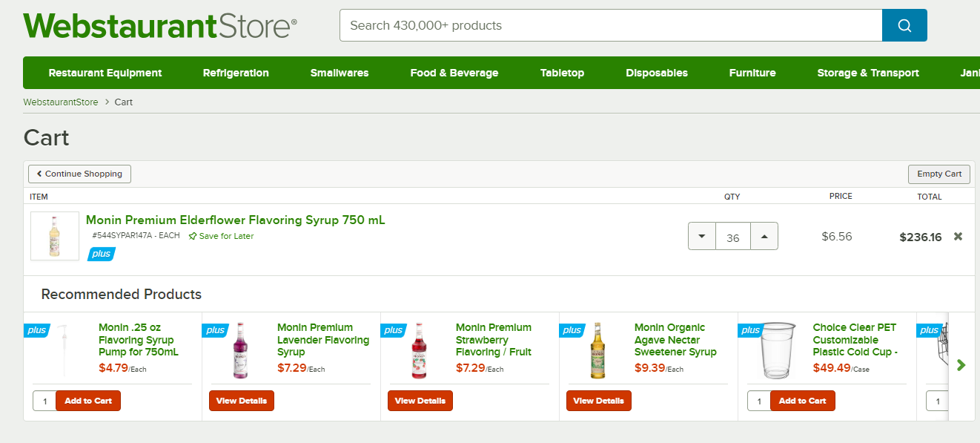This screenshot has height=443, width=980.
Task: Click plus badge on syrup pump card
Action: pos(36,330)
